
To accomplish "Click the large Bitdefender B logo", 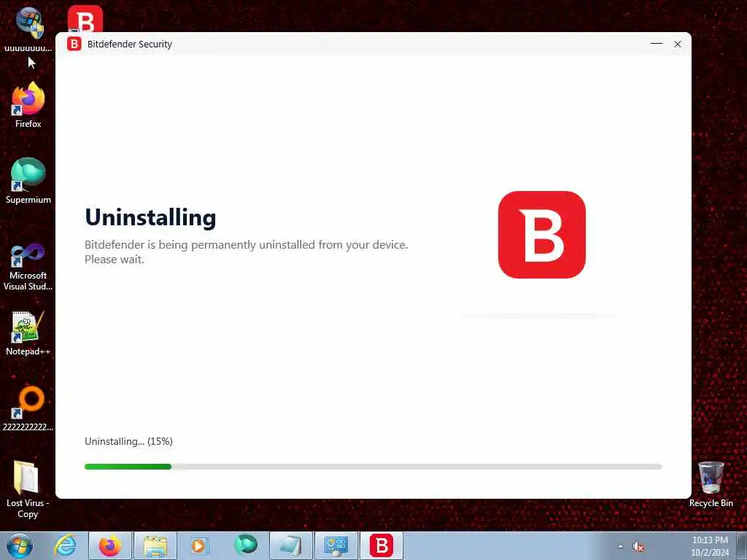I will coord(542,235).
